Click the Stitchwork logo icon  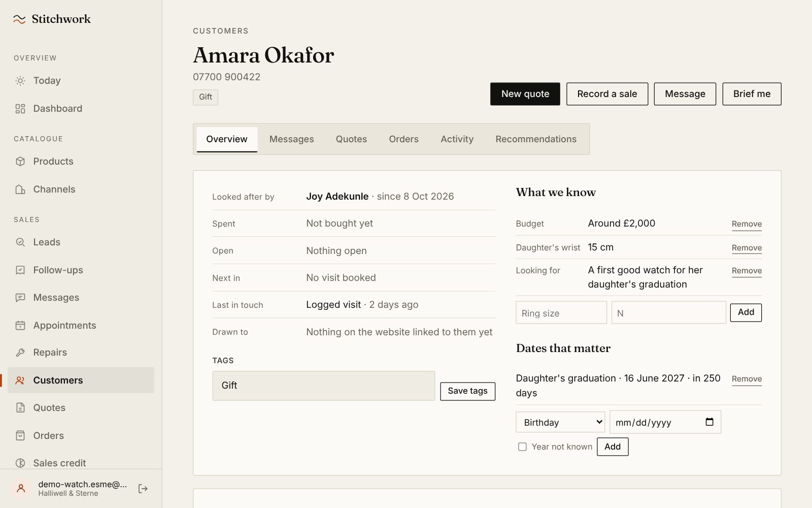pos(19,19)
